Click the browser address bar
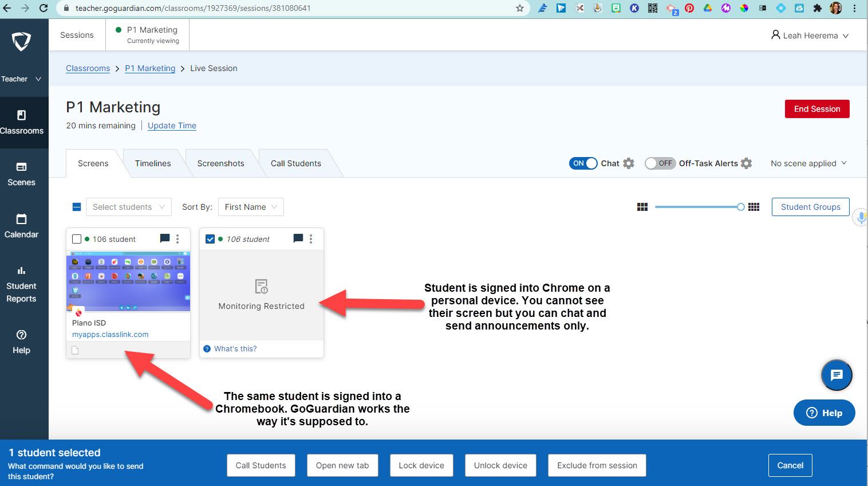 tap(292, 8)
